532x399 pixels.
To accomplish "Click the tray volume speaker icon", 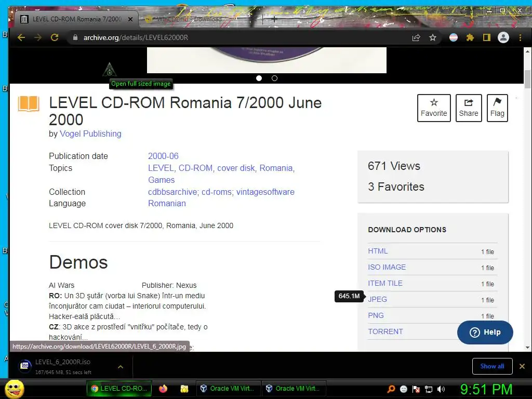I will point(441,389).
